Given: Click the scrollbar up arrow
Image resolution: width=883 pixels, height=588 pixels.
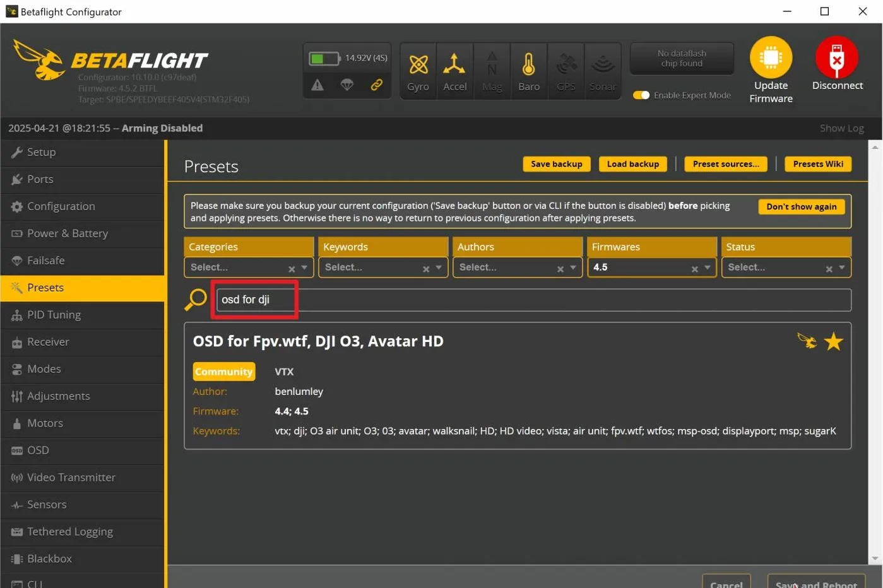Looking at the screenshot, I should tap(875, 147).
